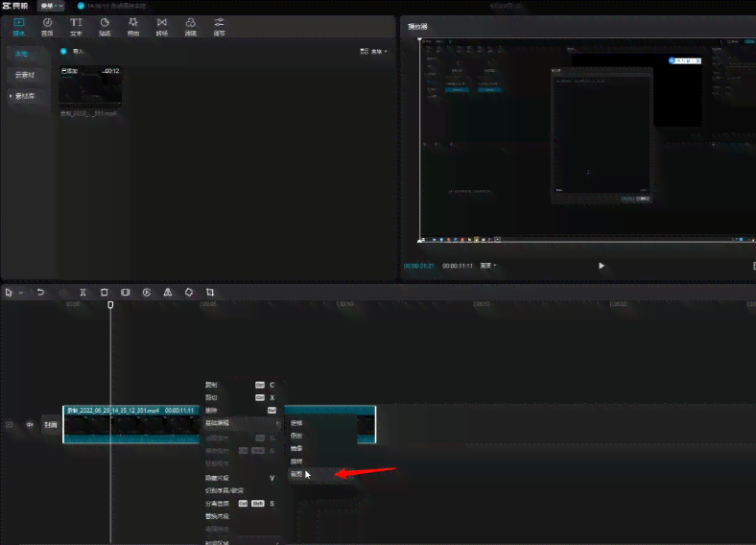Select the imported mp4 video thumbnail

(90, 84)
